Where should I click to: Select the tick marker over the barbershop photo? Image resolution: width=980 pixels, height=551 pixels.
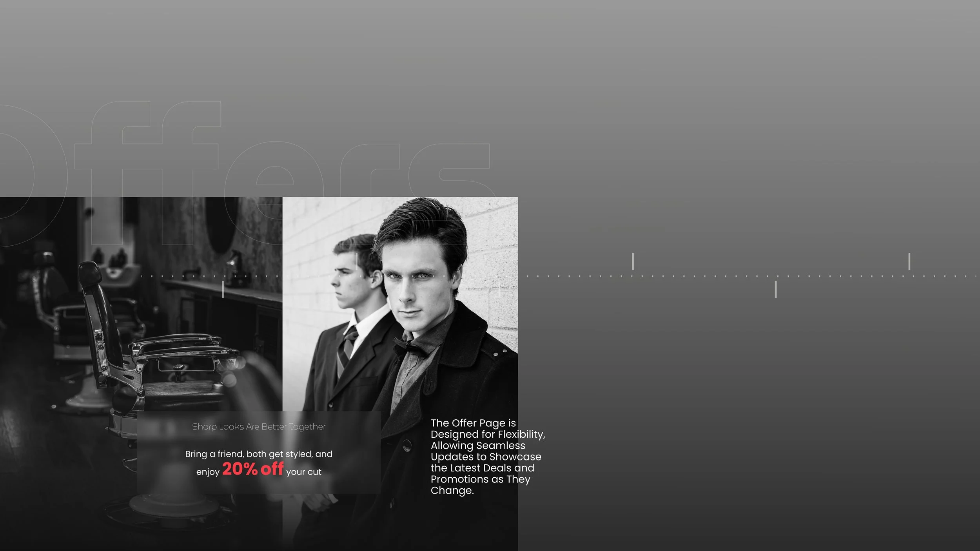coord(223,289)
